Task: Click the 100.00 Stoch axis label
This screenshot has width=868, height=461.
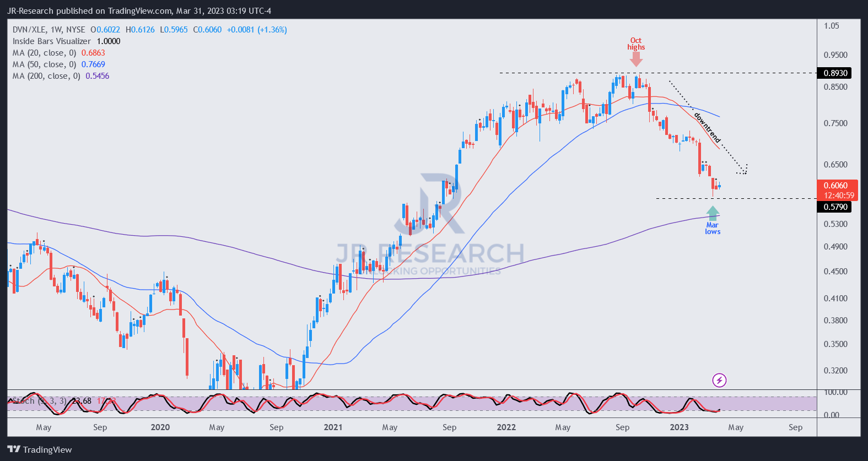Action: coord(835,392)
